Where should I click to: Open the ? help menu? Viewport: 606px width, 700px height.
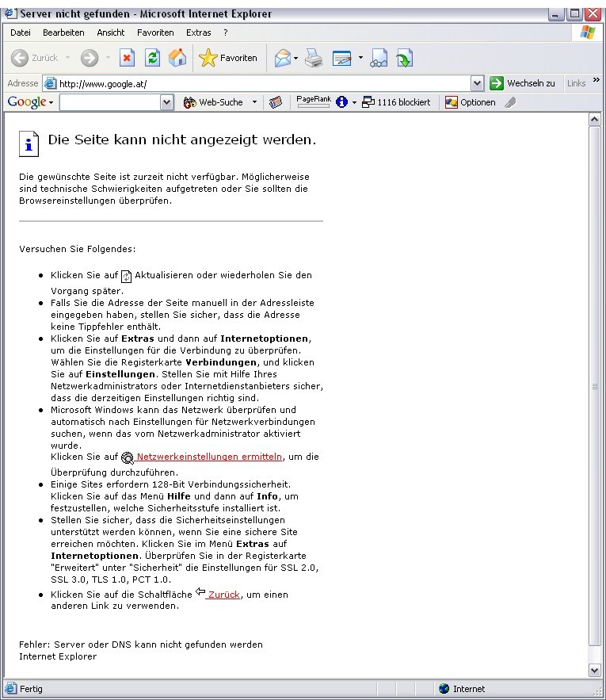click(225, 33)
